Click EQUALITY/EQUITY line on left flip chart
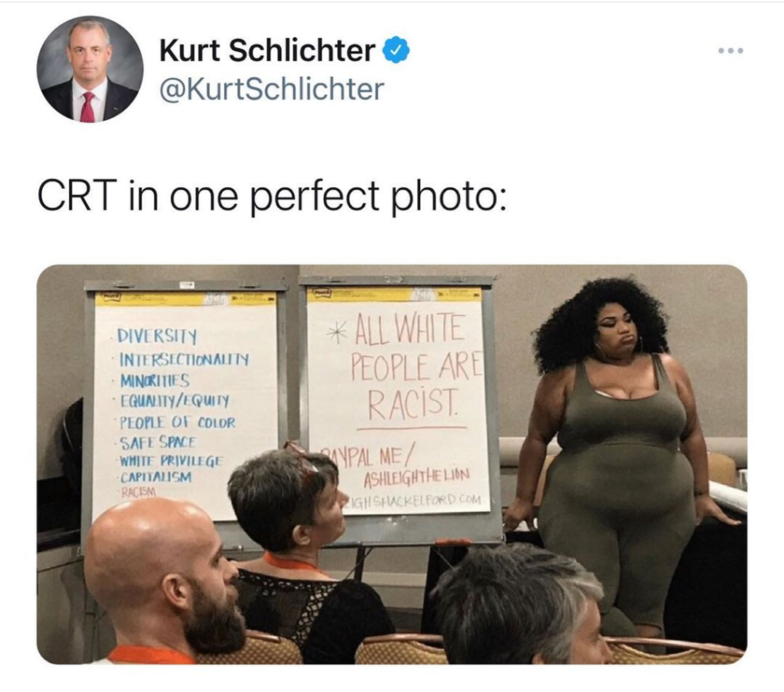Screen dimensions: 784x692 tap(174, 401)
